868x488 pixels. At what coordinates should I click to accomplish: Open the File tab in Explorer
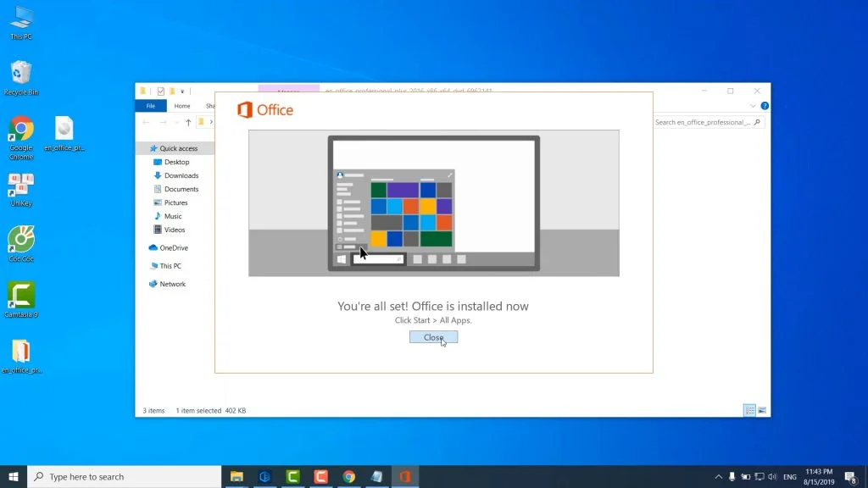click(151, 106)
